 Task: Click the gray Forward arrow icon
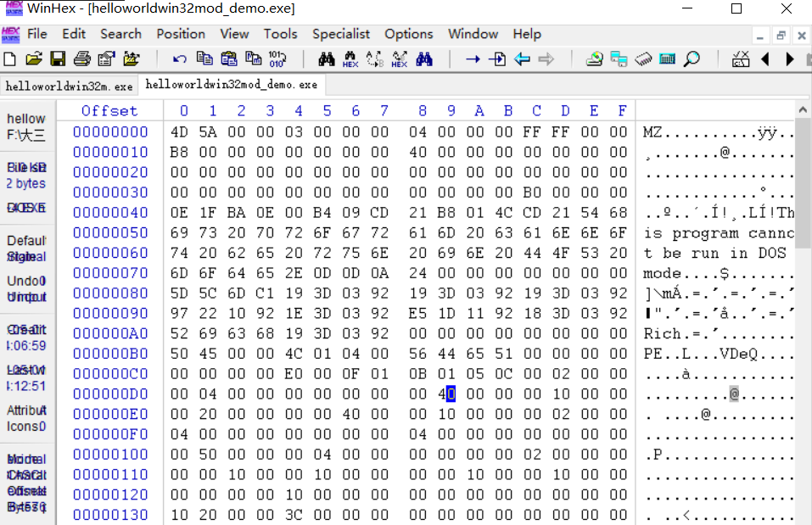point(546,59)
